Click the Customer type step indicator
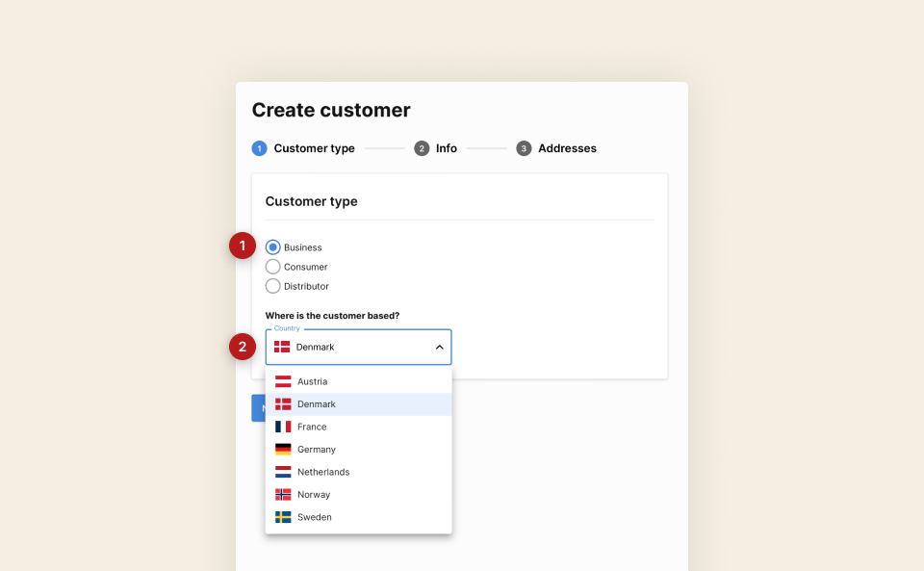Viewport: 924px width, 571px height. click(x=304, y=148)
